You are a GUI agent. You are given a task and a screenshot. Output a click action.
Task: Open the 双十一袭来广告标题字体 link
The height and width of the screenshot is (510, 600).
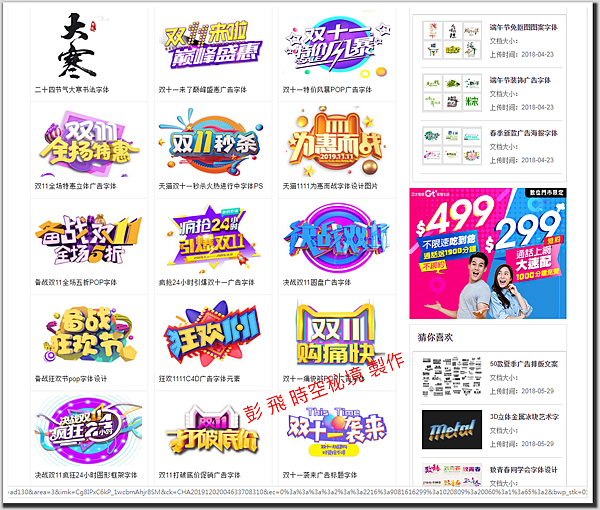coord(320,475)
